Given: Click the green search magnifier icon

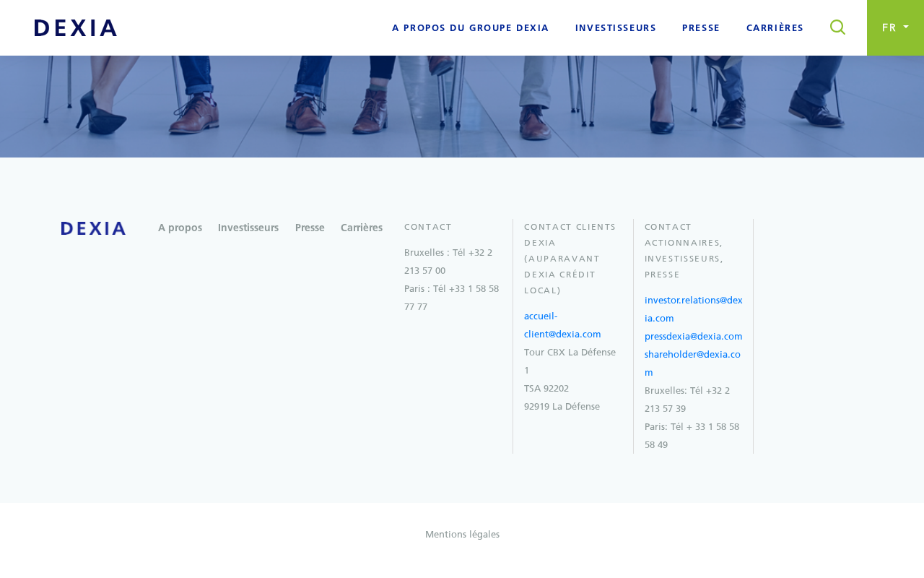Looking at the screenshot, I should (x=837, y=27).
